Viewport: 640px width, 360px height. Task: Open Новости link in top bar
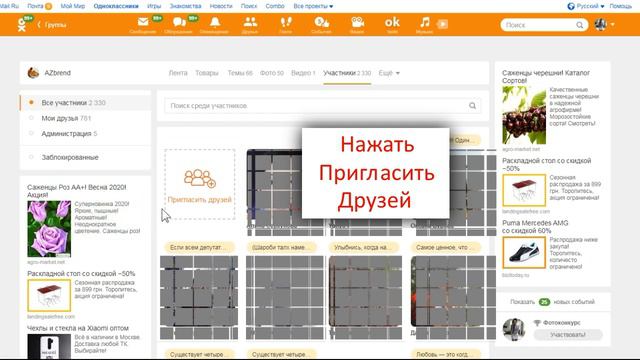(x=221, y=6)
